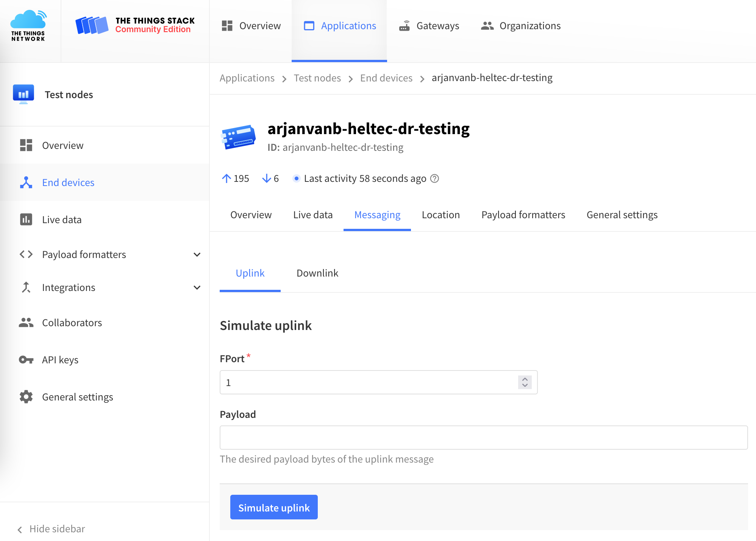Switch to Location tab

pos(440,215)
